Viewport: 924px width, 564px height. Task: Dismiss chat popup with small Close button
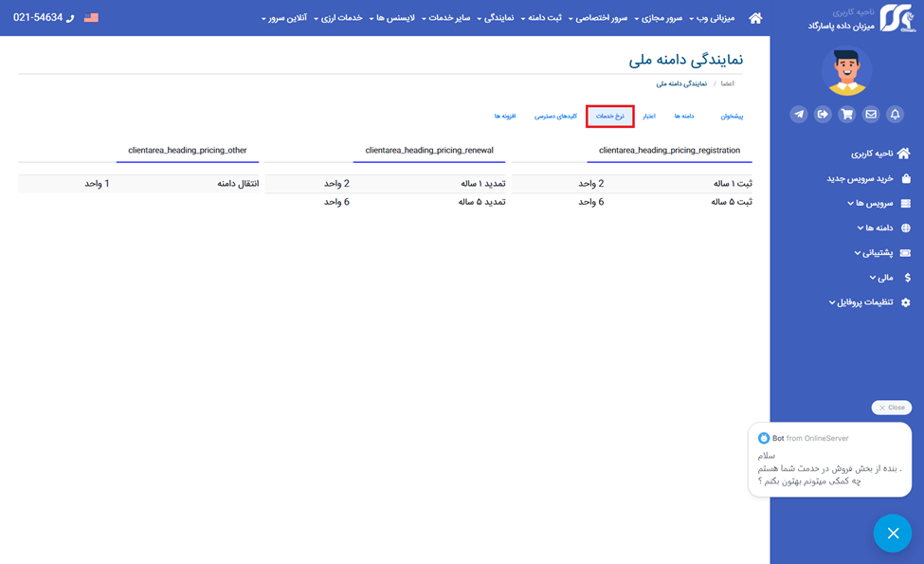891,408
